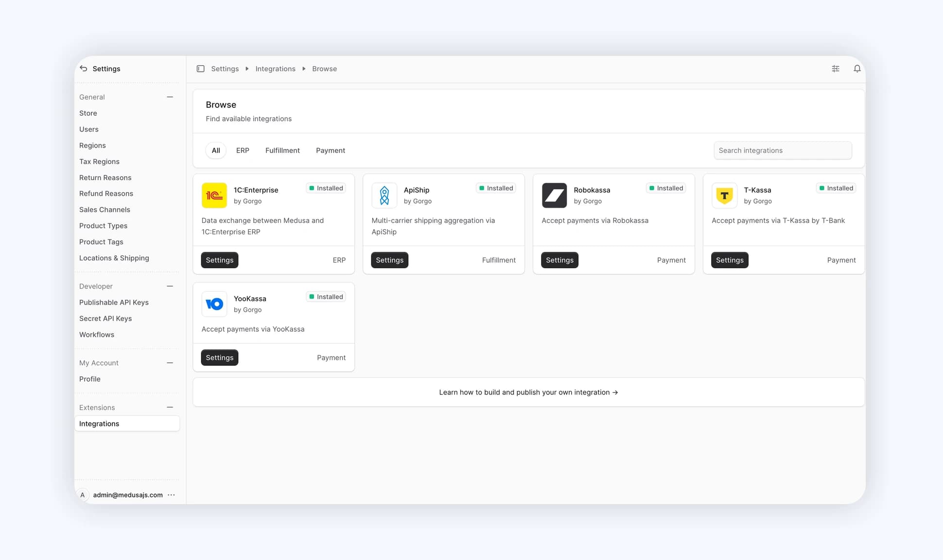Click the Payment label on T-Kassa card

[841, 260]
